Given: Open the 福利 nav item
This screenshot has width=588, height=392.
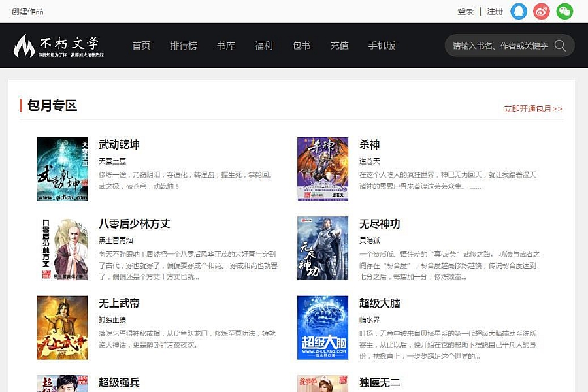Looking at the screenshot, I should [x=264, y=46].
